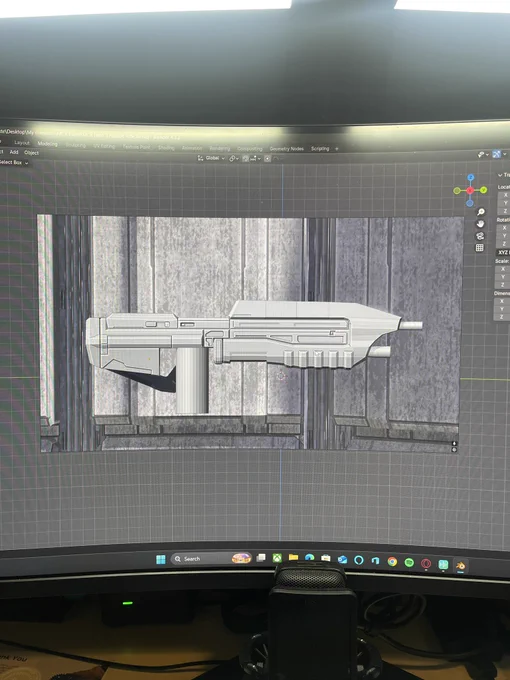Image resolution: width=510 pixels, height=680 pixels.
Task: Click the Dimensions Z field
Action: click(x=502, y=317)
